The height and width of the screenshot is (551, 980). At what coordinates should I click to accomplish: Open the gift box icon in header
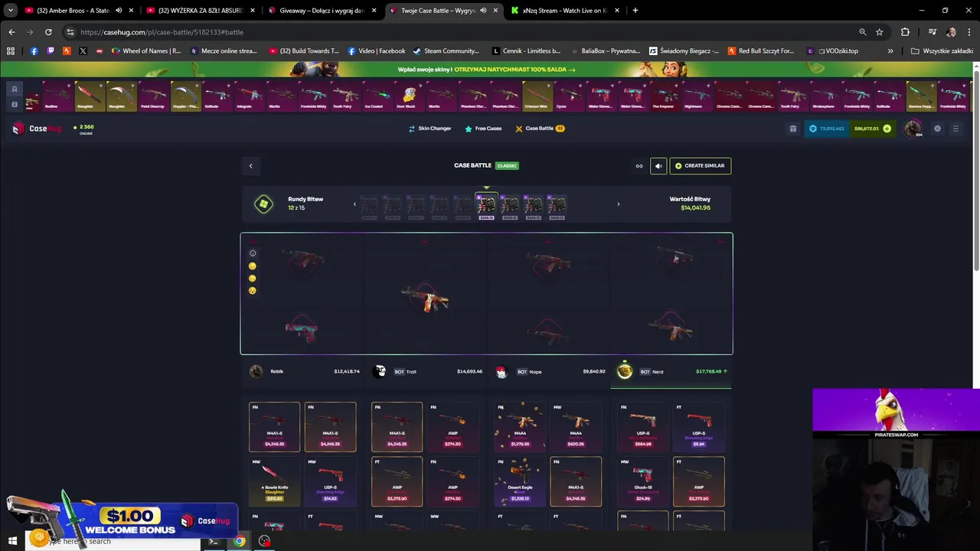(793, 129)
